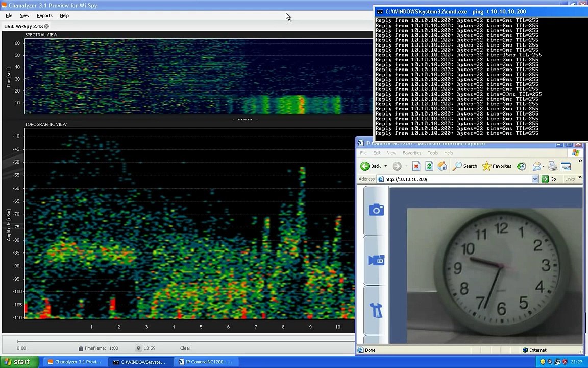Click the Clear button in Chanalyzer
Viewport: 588px width, 368px height.
coord(185,348)
